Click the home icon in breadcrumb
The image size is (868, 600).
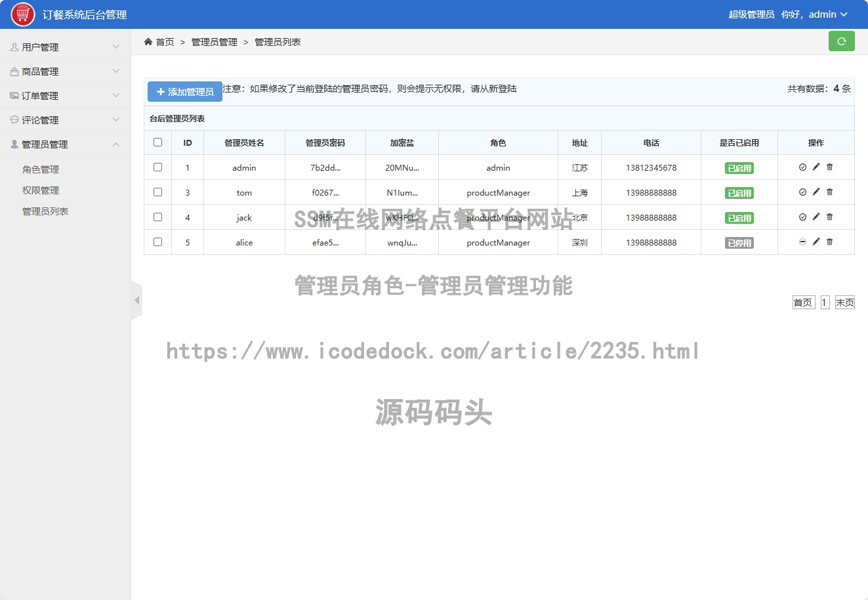[148, 42]
